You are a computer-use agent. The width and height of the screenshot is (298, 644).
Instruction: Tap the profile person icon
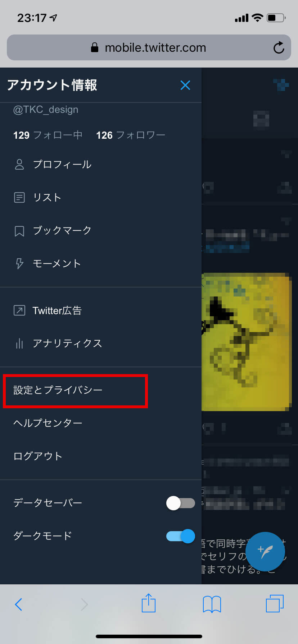19,164
